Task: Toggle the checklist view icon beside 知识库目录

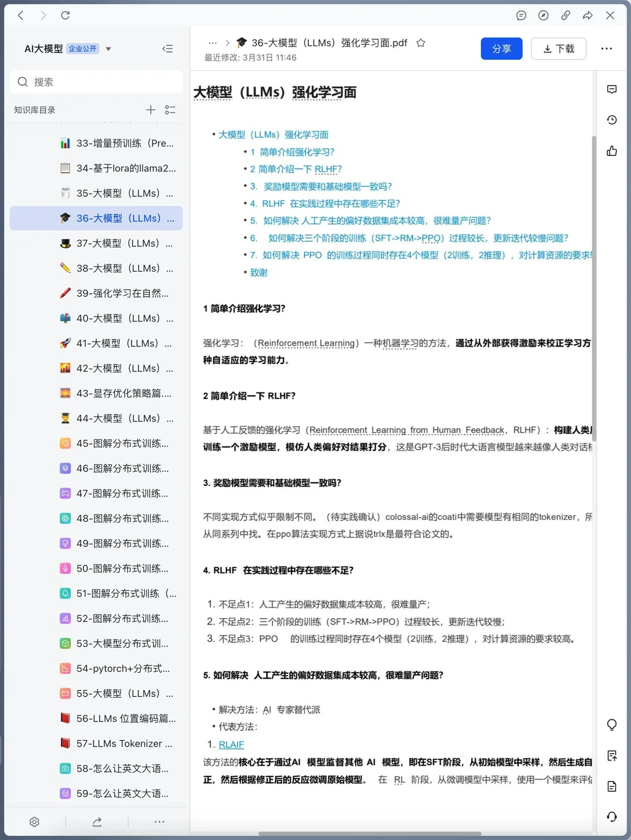Action: coord(171,110)
